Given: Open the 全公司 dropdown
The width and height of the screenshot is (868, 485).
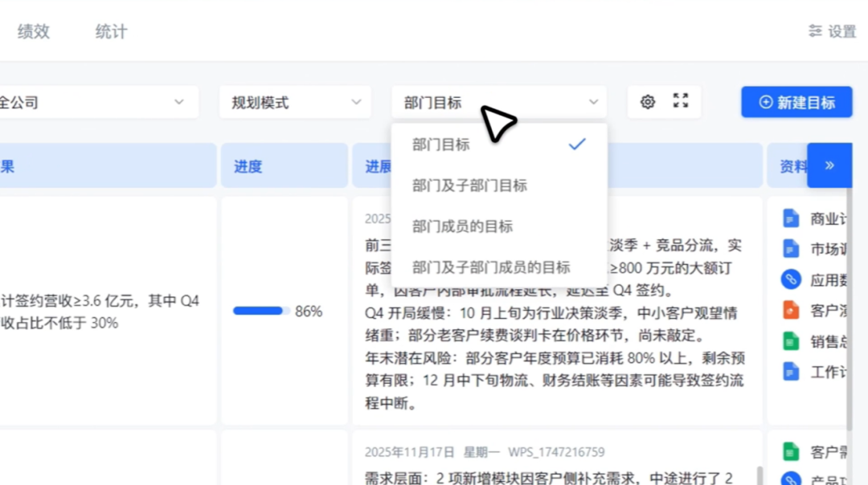Looking at the screenshot, I should pos(97,102).
